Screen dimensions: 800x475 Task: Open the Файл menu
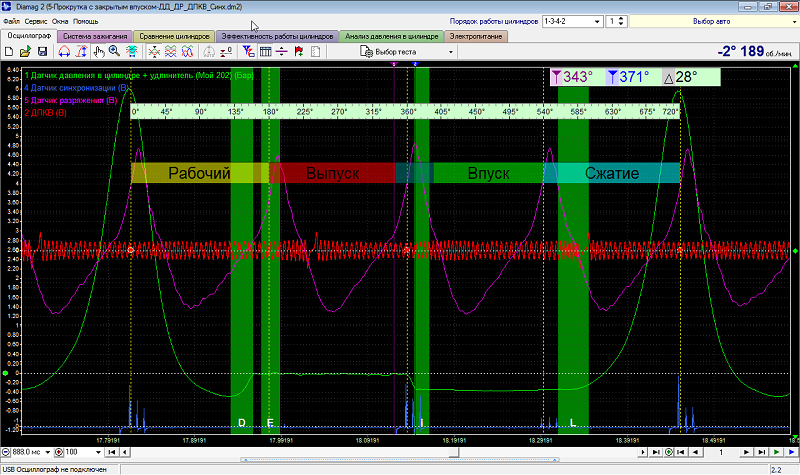coord(11,21)
